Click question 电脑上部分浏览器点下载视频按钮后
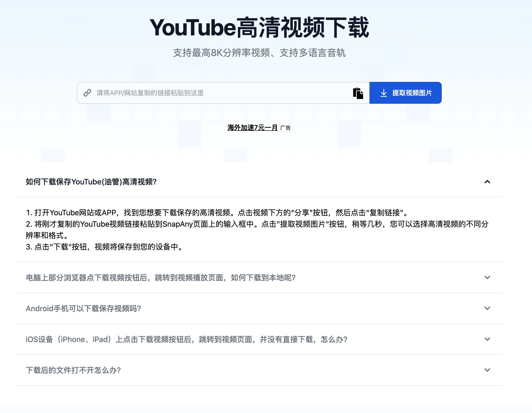This screenshot has height=413, width=532. [161, 278]
